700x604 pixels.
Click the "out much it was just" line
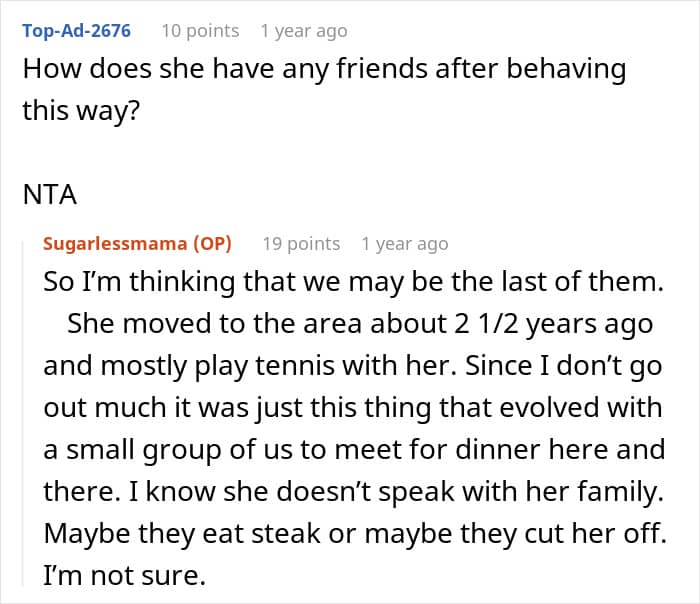tap(353, 407)
